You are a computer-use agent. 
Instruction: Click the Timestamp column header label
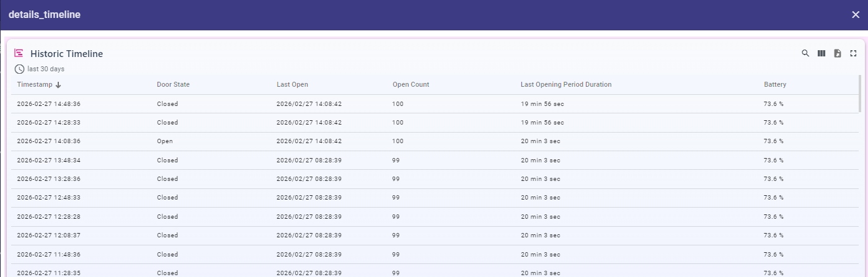(35, 84)
